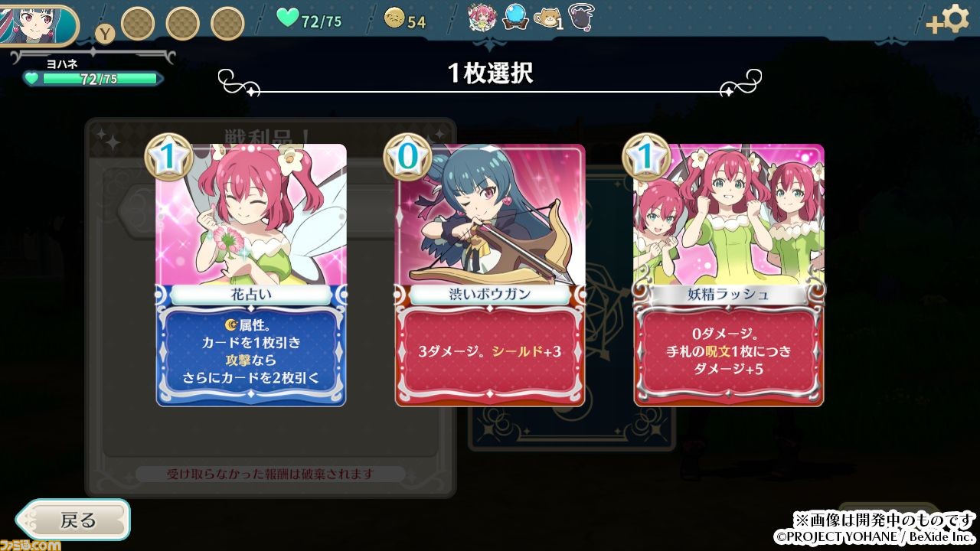Screen dimensions: 980x551
Task: Select the third empty item slot
Action: coord(227,24)
